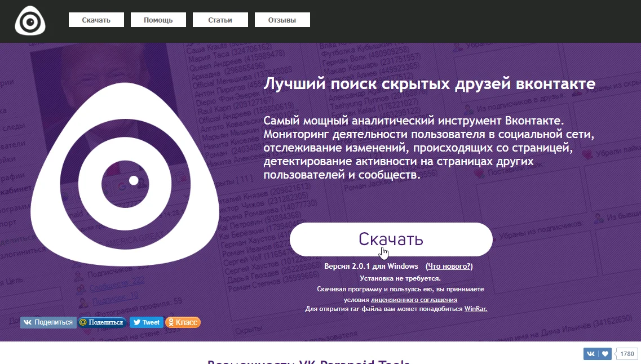Open the Скачать menu item
This screenshot has width=641, height=364.
click(x=96, y=20)
